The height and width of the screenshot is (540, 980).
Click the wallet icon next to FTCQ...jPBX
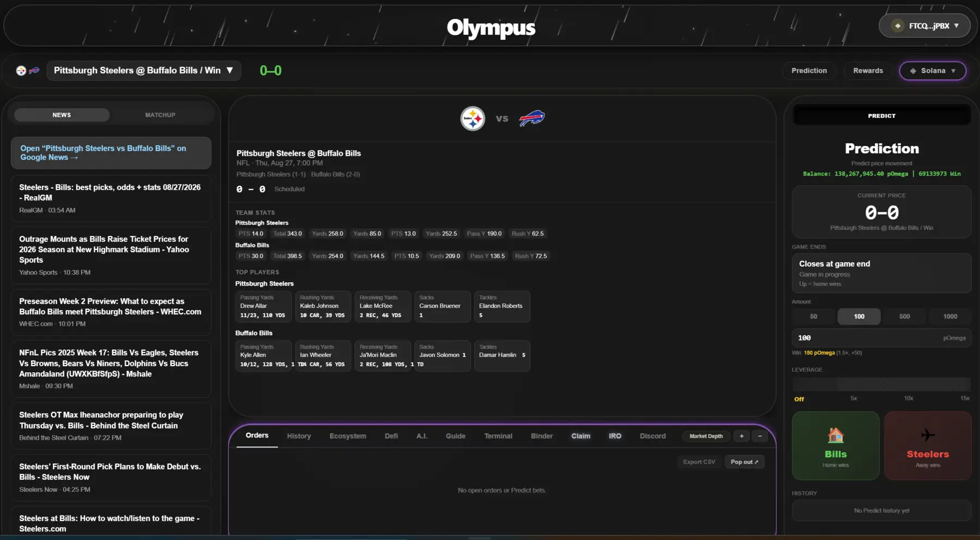point(898,26)
